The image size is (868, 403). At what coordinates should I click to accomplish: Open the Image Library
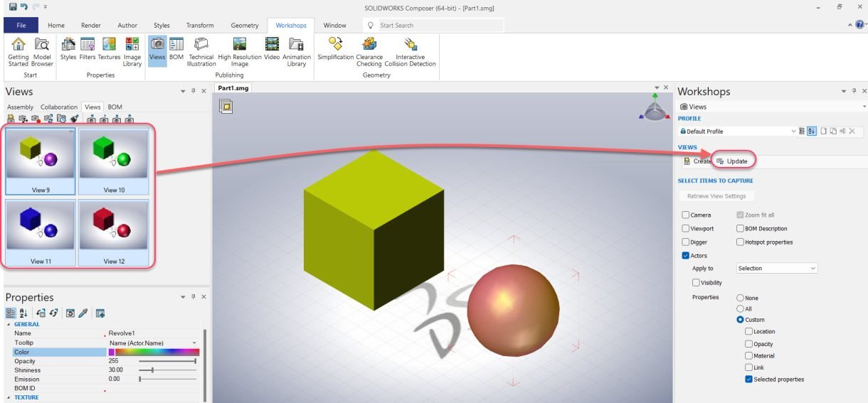[132, 52]
